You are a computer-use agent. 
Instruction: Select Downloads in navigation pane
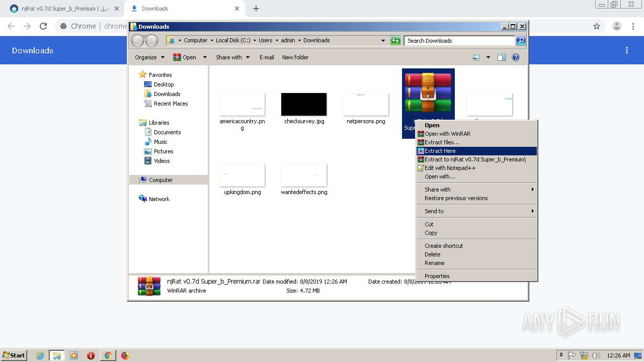(x=162, y=94)
